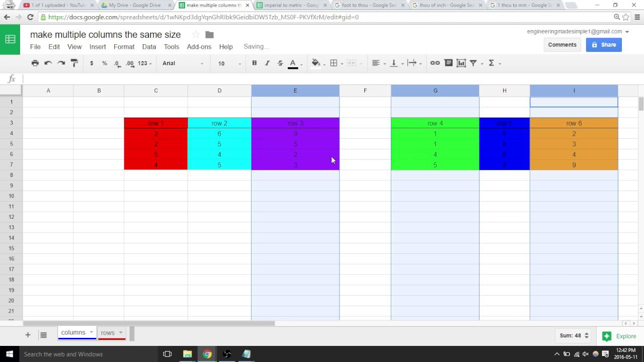Open the Format menu
The height and width of the screenshot is (362, 644).
point(124,47)
